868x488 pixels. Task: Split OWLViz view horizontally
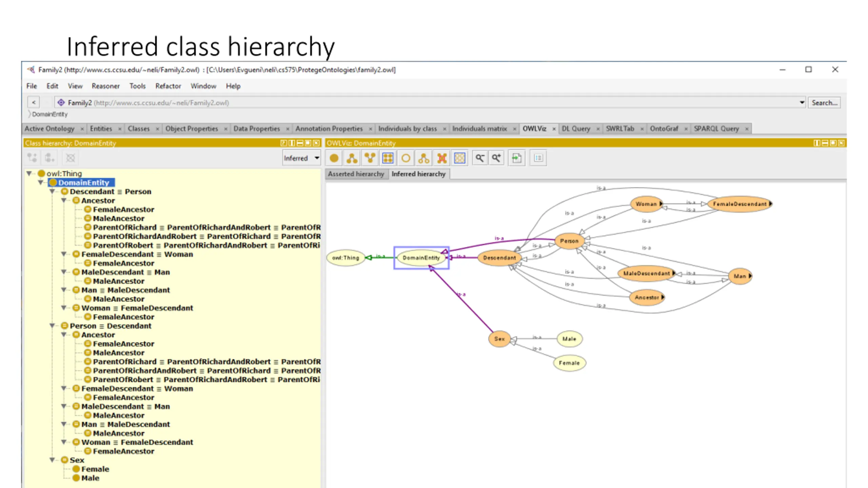pyautogui.click(x=825, y=143)
